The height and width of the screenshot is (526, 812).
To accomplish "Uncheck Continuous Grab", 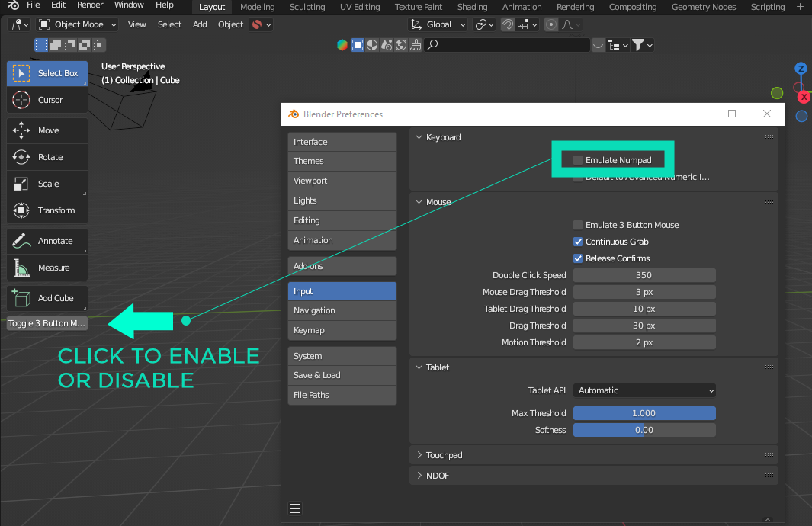I will [x=578, y=242].
